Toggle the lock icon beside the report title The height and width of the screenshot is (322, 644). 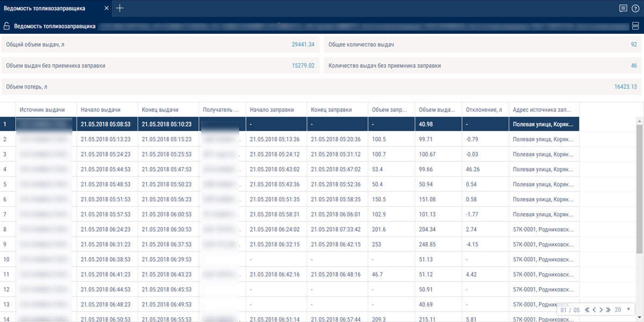pyautogui.click(x=7, y=26)
